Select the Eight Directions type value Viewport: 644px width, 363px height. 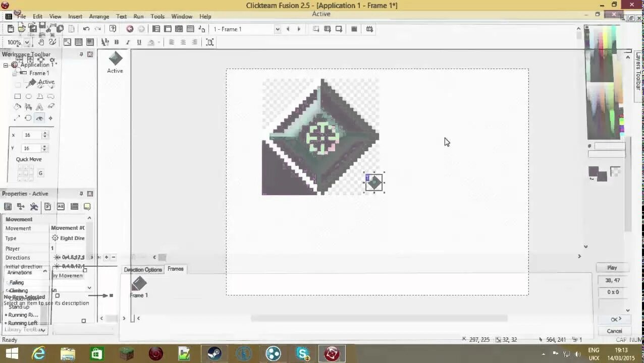(68, 238)
